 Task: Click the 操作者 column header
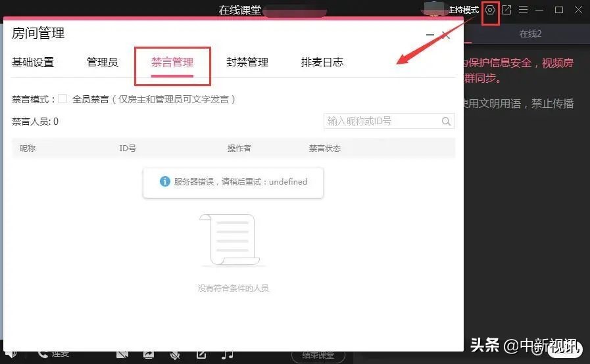(239, 148)
